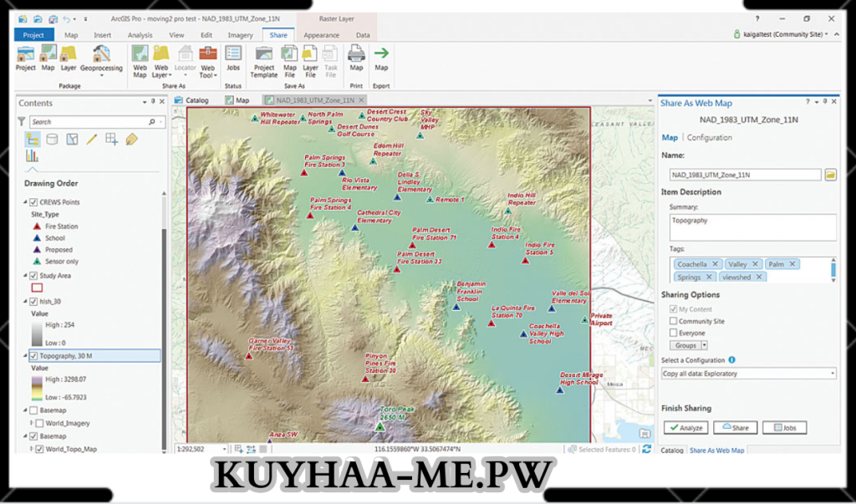List by Drawing Order icon in Contents
The height and width of the screenshot is (504, 856).
point(33,140)
